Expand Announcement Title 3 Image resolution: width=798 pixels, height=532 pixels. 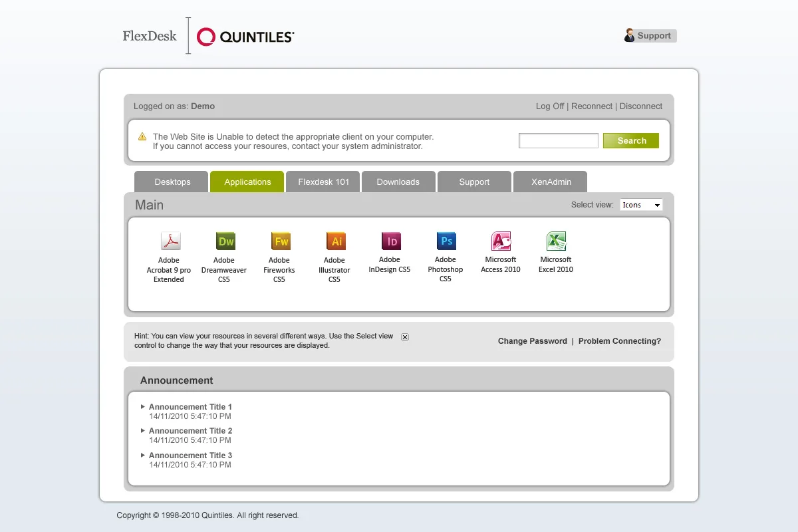coord(143,455)
